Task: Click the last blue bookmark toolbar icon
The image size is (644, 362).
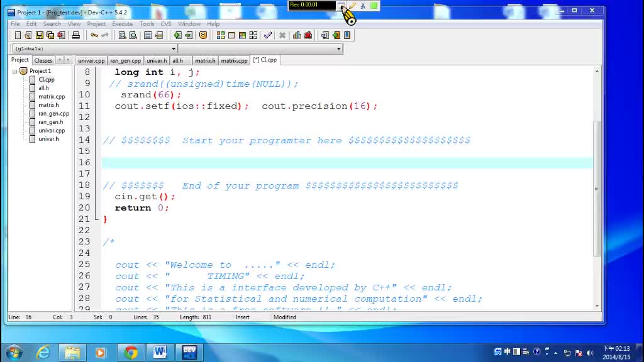Action: pos(347,35)
